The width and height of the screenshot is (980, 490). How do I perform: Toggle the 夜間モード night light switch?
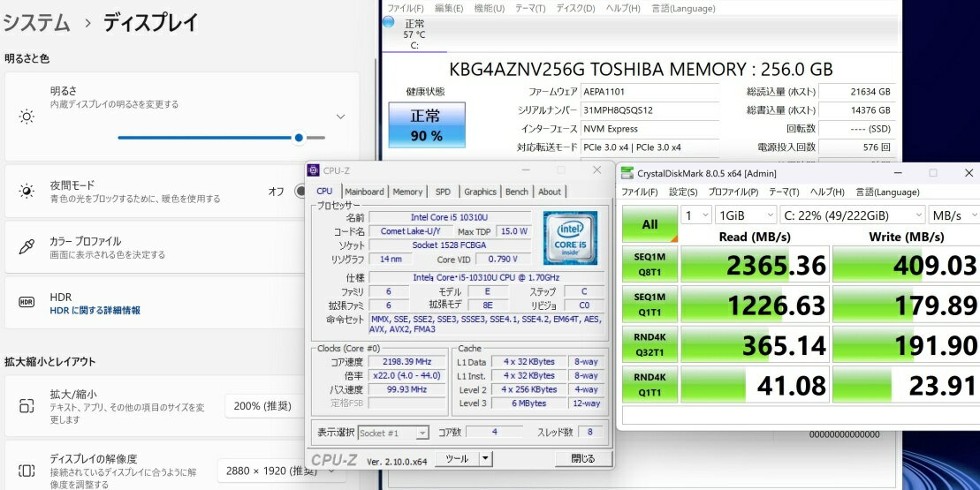pyautogui.click(x=299, y=191)
